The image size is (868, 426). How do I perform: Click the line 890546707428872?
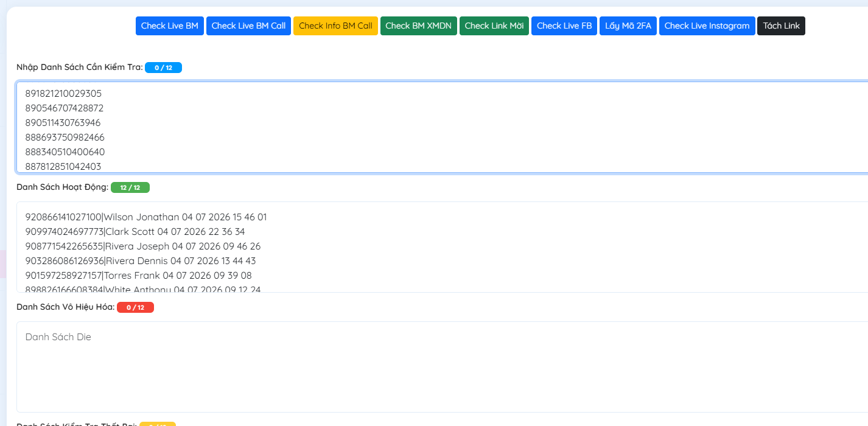point(64,108)
